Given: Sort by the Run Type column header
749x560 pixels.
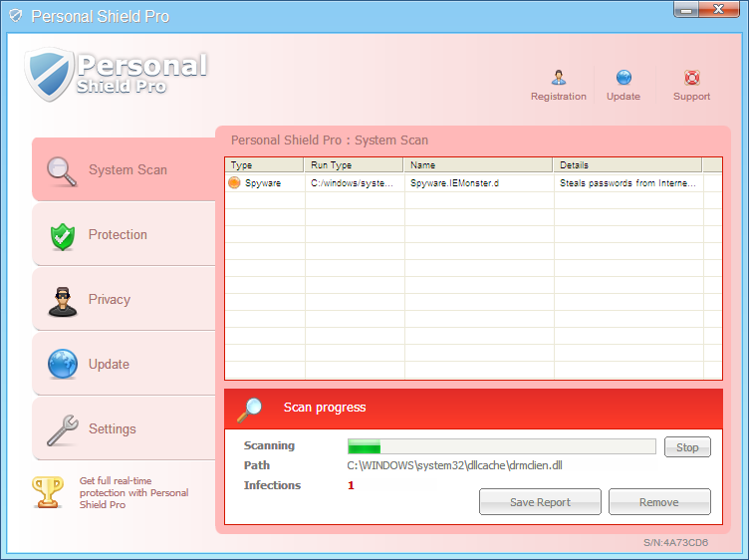Looking at the screenshot, I should pyautogui.click(x=354, y=164).
